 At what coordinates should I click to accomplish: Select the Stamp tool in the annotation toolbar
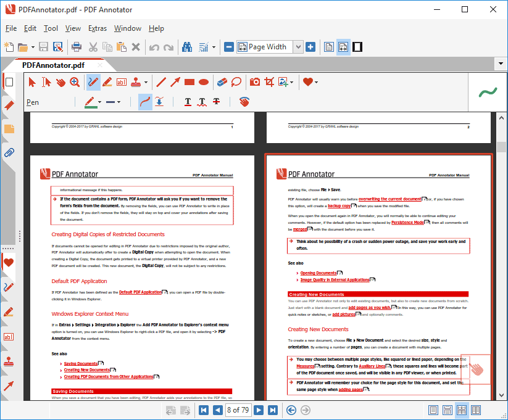(x=136, y=82)
